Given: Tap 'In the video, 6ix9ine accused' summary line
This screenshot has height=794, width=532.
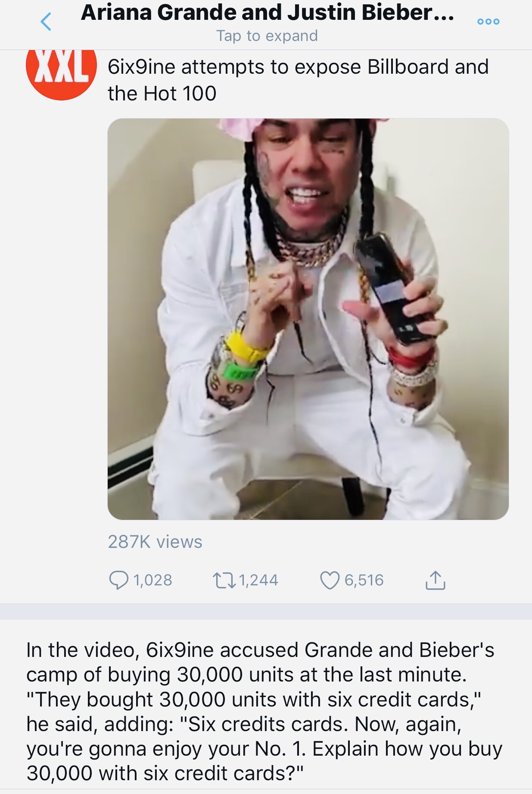Looking at the screenshot, I should (x=260, y=650).
